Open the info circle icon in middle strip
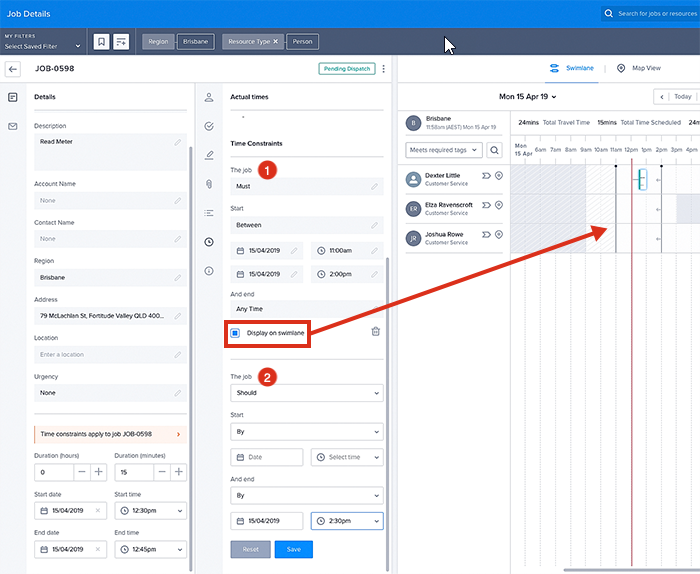 [209, 271]
